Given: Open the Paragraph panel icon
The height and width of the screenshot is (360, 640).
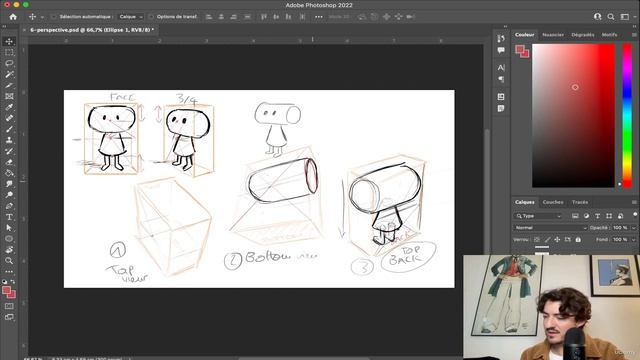Looking at the screenshot, I should (501, 79).
